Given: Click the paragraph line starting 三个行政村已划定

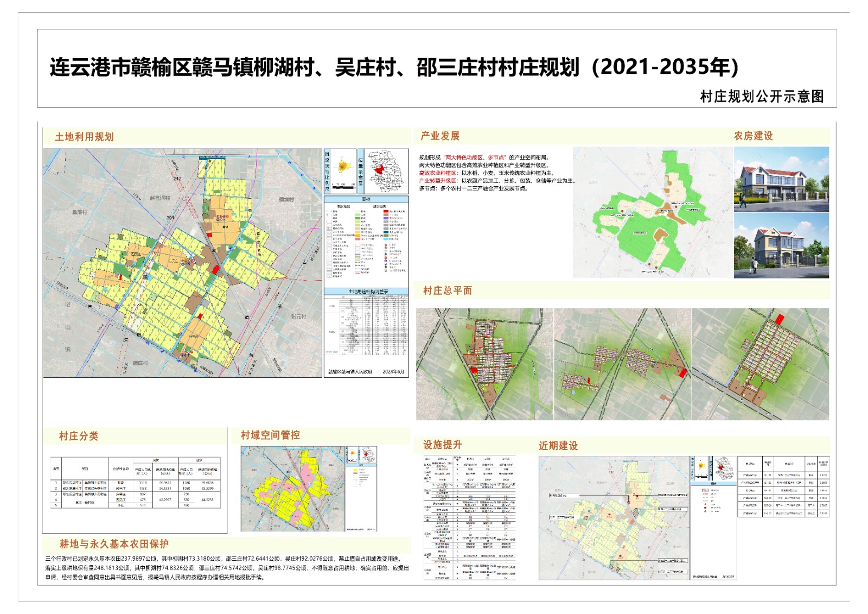Looking at the screenshot, I should 224,559.
